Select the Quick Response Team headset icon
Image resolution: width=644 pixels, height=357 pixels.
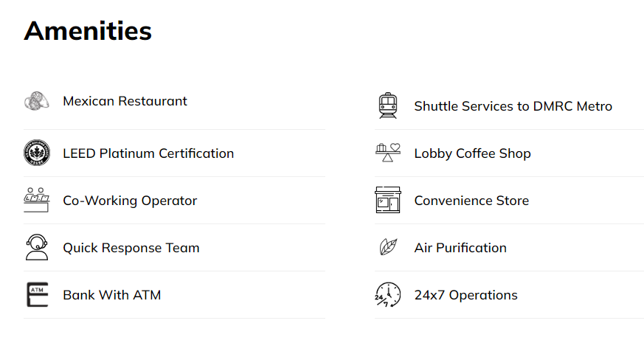coord(37,247)
